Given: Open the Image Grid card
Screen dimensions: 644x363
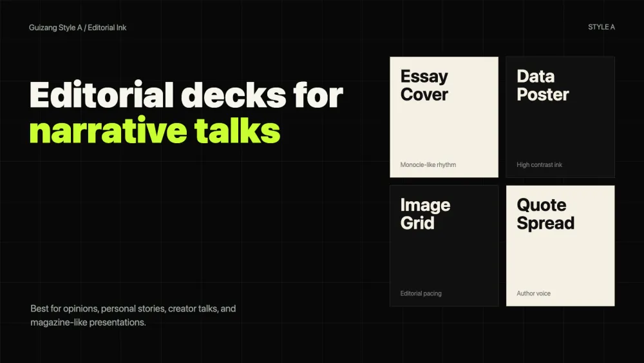Looking at the screenshot, I should [444, 246].
